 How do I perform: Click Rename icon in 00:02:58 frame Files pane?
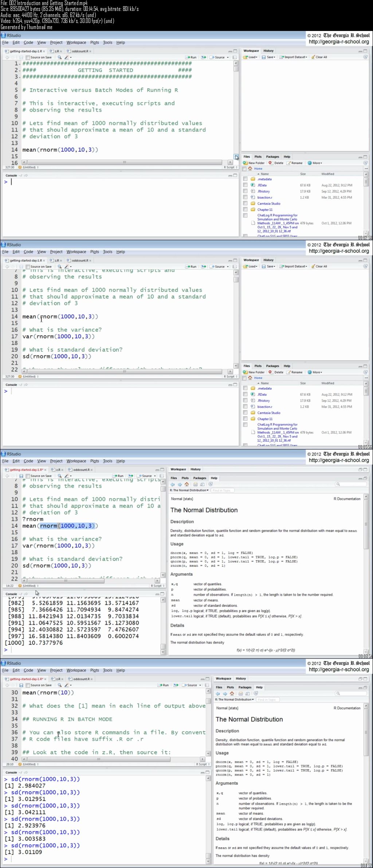click(289, 163)
